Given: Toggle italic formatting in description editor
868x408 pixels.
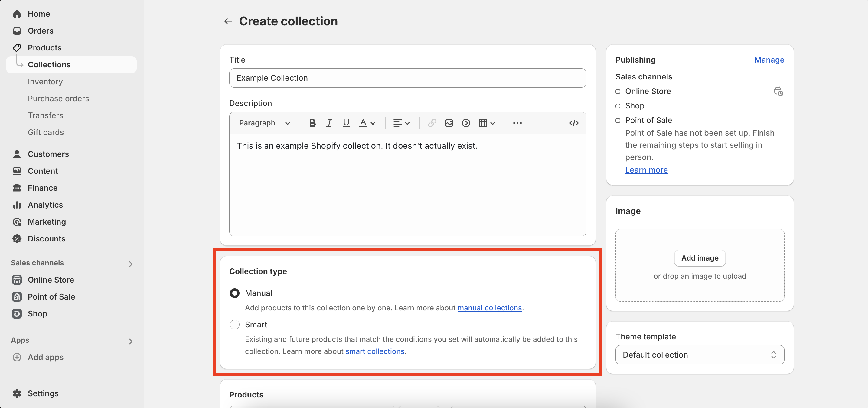Looking at the screenshot, I should [x=329, y=123].
